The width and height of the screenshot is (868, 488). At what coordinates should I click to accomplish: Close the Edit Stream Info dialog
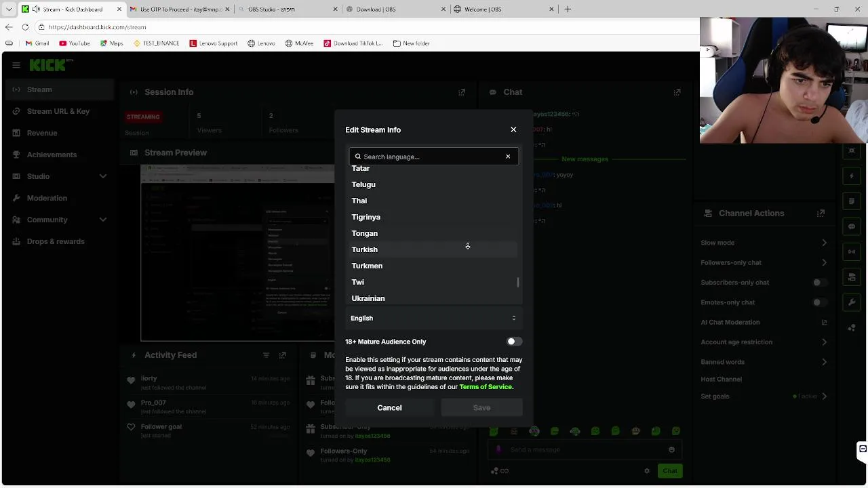point(513,129)
